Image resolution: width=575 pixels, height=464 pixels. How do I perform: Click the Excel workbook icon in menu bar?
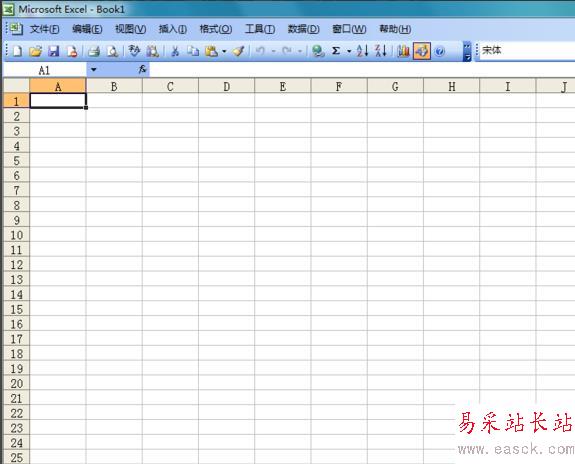[16, 29]
